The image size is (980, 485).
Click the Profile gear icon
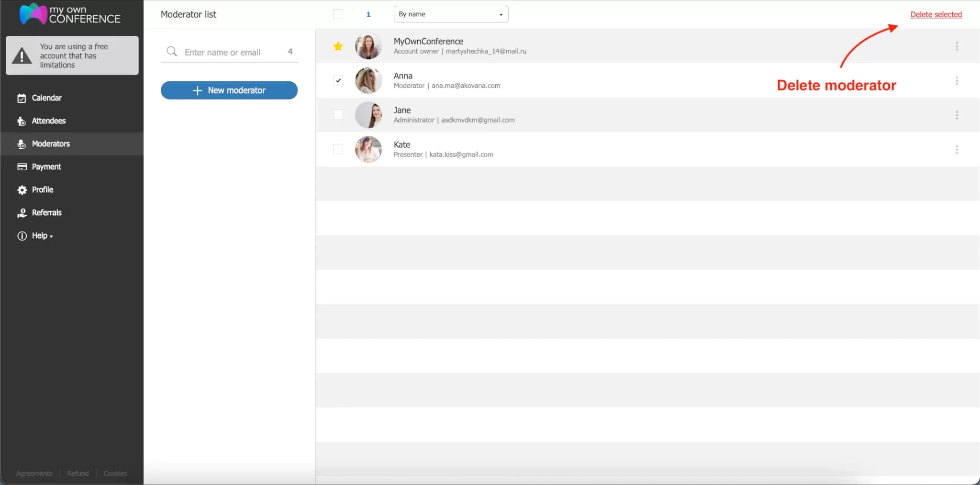pos(22,189)
